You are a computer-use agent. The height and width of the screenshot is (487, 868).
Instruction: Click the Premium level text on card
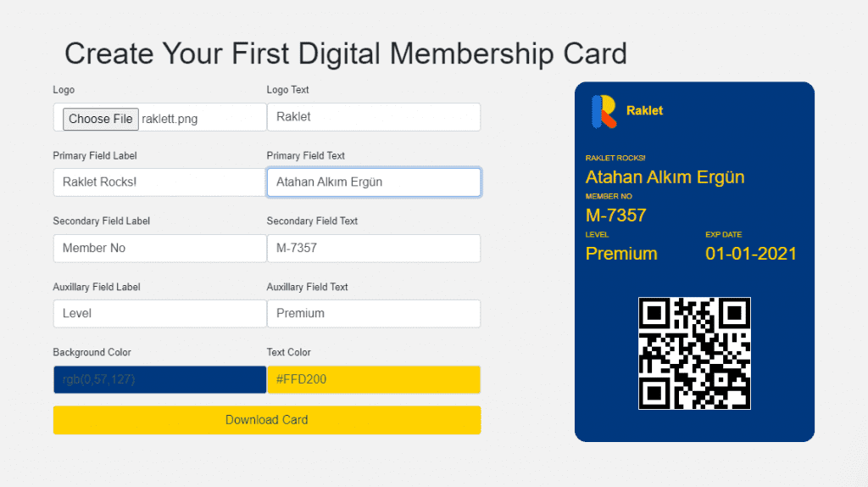point(621,254)
